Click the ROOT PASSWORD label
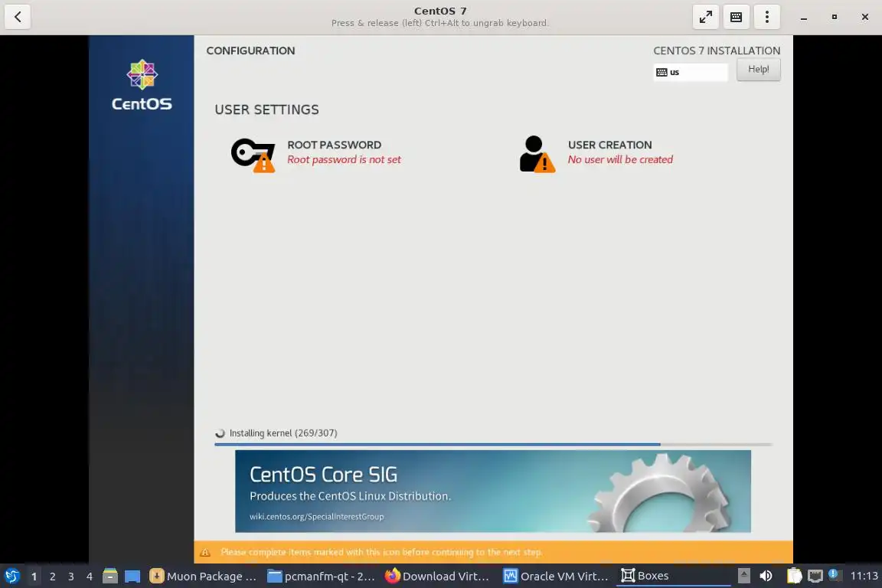 (x=334, y=145)
